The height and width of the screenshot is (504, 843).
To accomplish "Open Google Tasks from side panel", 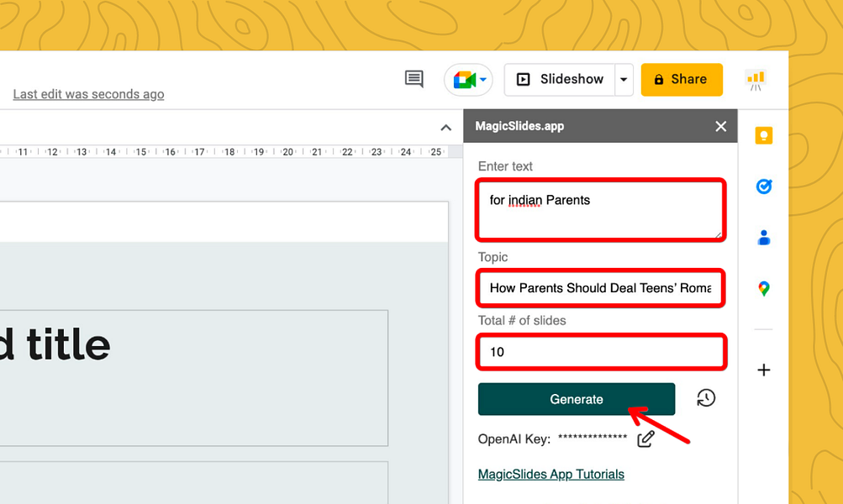I will [x=764, y=186].
